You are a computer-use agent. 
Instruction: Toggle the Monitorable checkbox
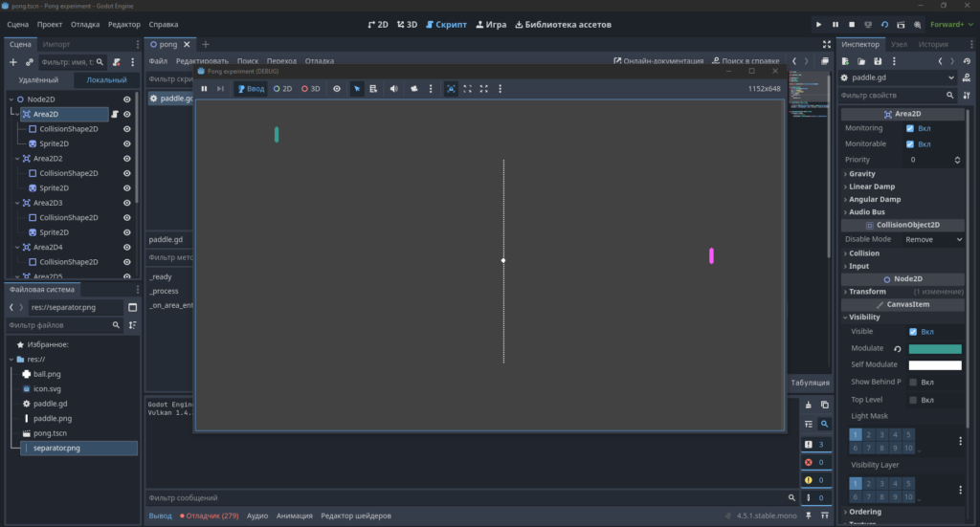(910, 144)
